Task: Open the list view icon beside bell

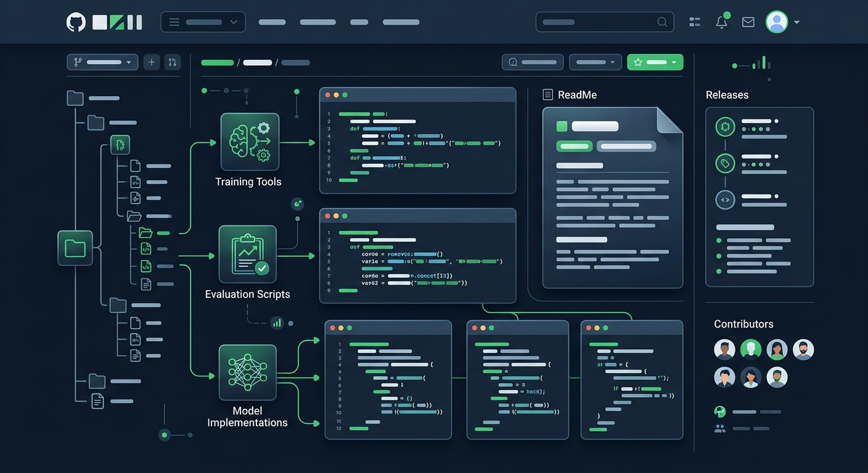Action: [695, 22]
